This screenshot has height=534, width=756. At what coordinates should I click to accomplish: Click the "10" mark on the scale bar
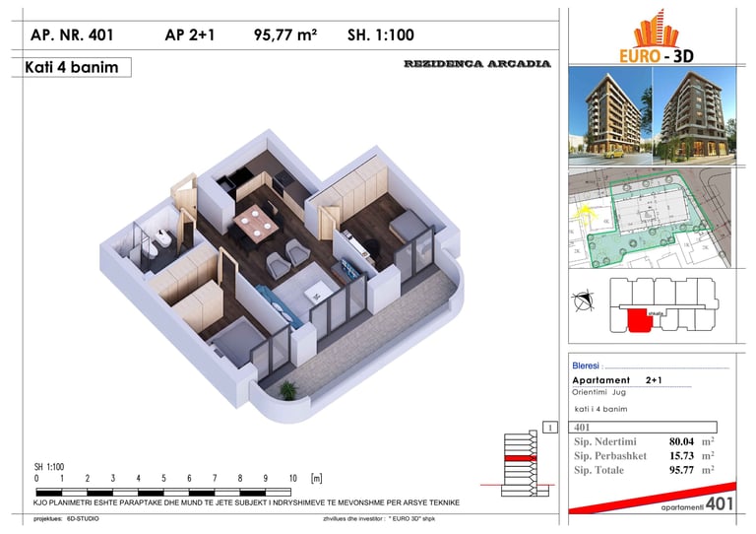point(292,479)
